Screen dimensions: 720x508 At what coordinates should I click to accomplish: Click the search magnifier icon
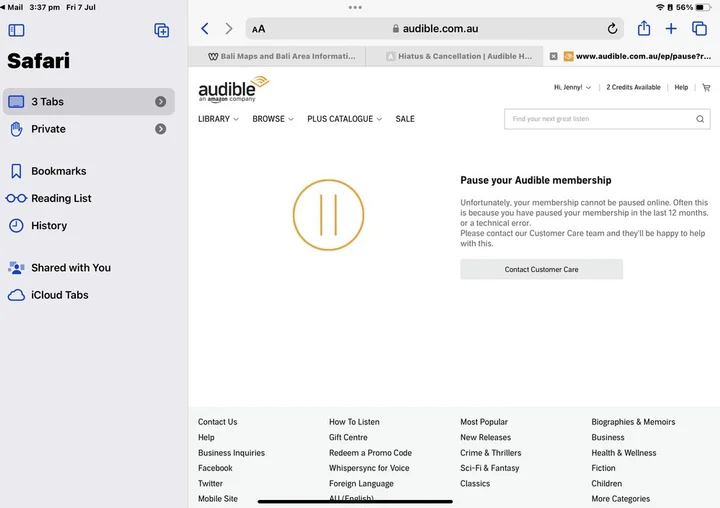[x=700, y=119]
